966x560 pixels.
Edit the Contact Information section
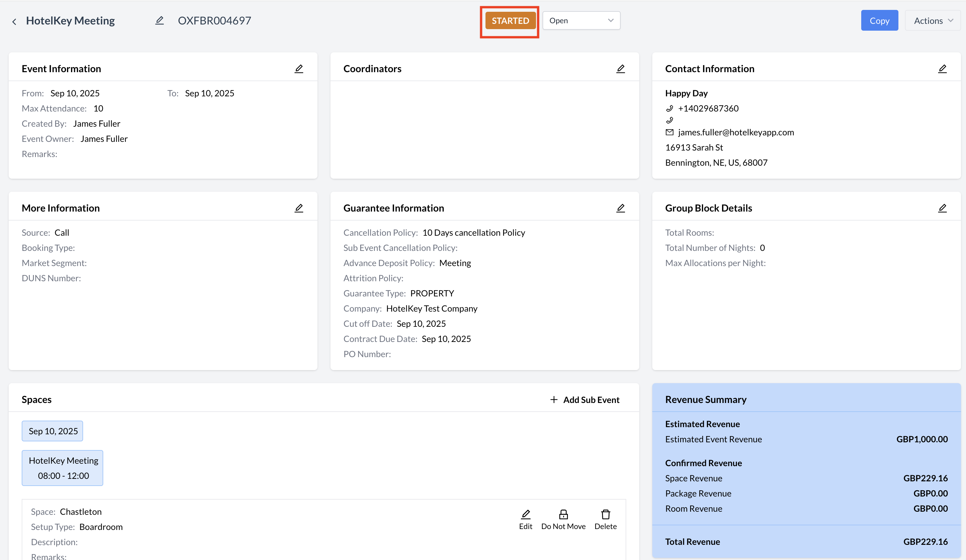tap(942, 68)
